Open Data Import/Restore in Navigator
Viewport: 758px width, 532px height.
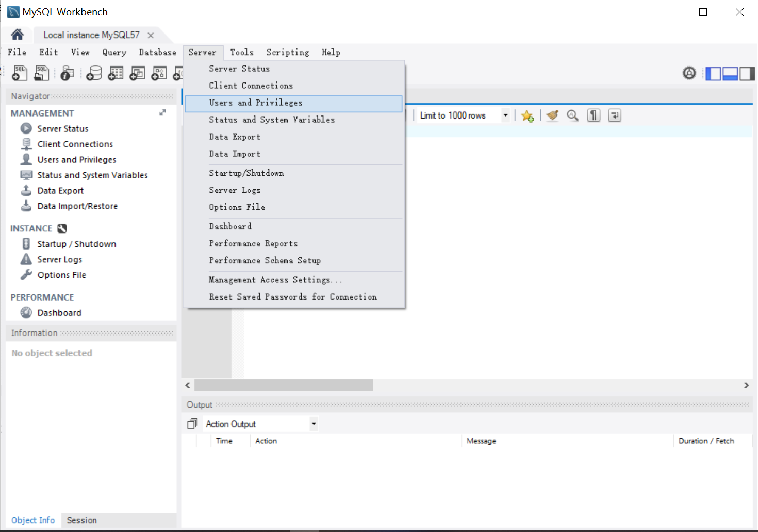[77, 206]
